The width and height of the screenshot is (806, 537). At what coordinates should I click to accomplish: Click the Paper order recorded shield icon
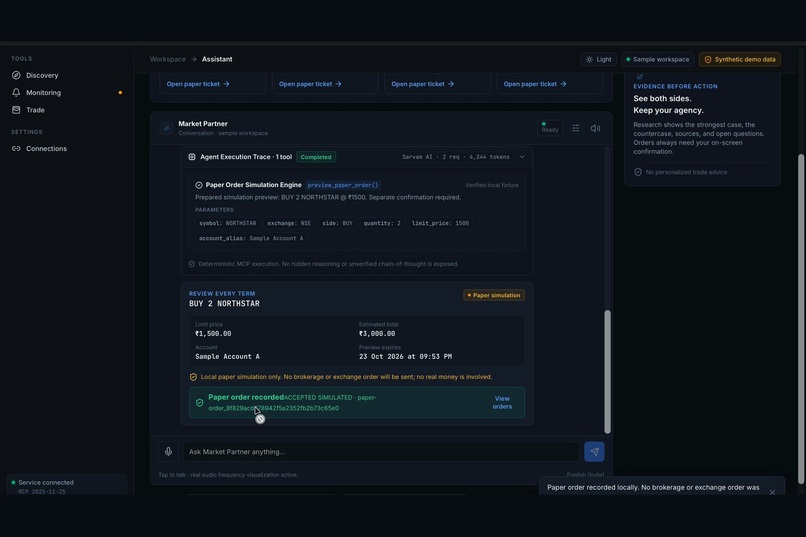[x=199, y=403]
